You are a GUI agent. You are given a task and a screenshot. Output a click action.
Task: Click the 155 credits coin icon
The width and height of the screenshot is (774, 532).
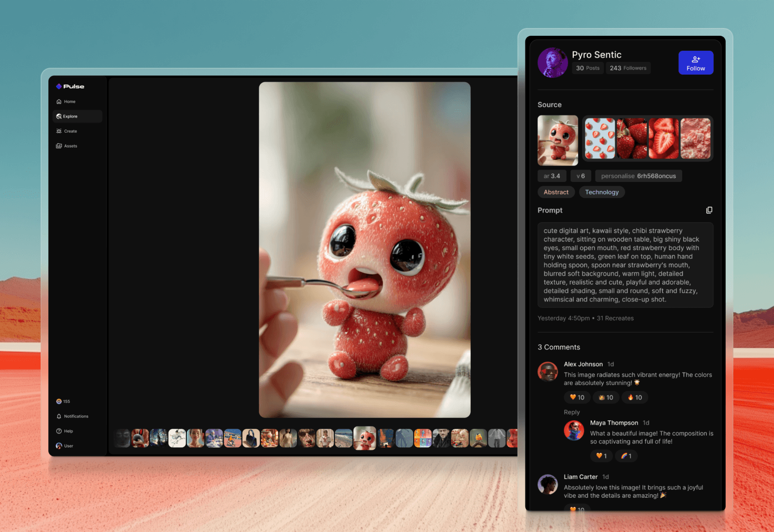pos(59,401)
